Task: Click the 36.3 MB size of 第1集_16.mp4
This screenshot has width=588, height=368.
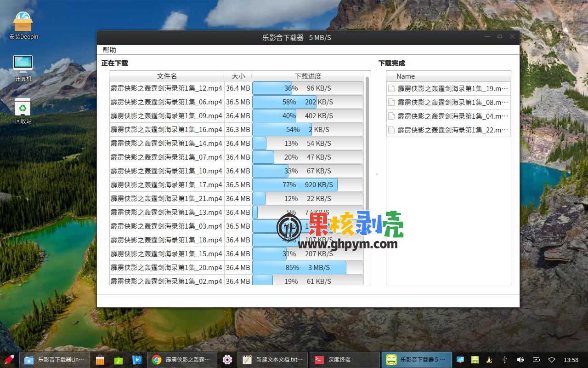Action: pyautogui.click(x=238, y=130)
